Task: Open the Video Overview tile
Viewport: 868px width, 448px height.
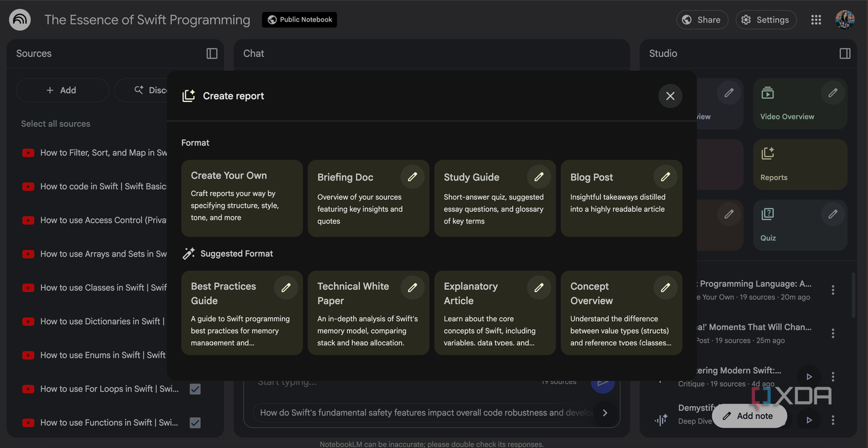Action: 800,104
